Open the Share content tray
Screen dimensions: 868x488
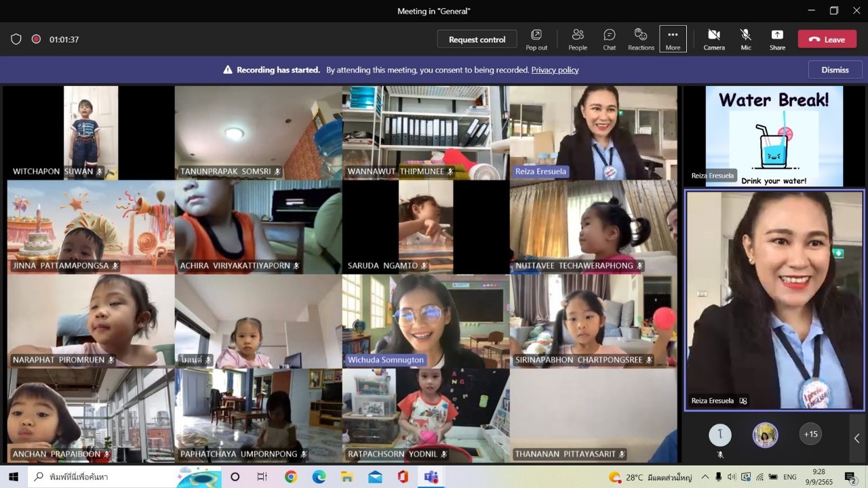[777, 39]
